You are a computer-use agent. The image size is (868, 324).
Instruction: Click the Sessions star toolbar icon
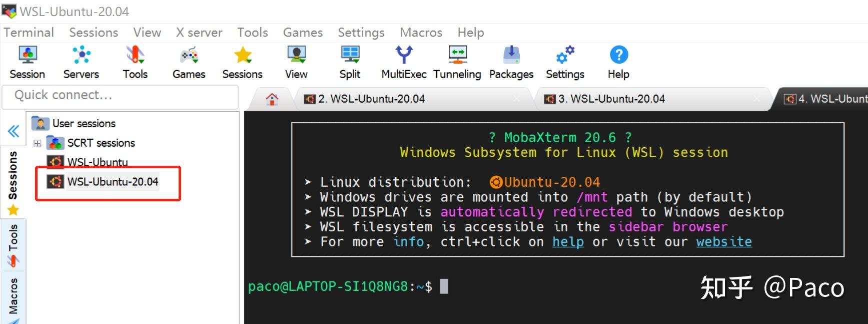pos(243,54)
